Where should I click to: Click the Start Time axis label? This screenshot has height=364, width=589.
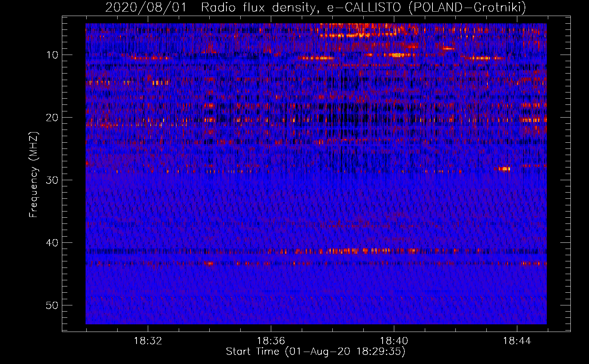(x=316, y=352)
